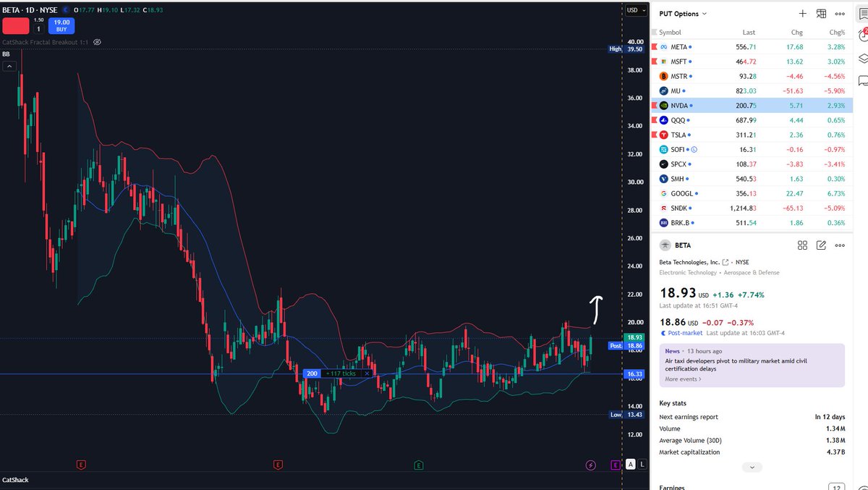Screen dimensions: 868x490
Task: Sort watchlist by Chg column header
Action: pyautogui.click(x=796, y=33)
